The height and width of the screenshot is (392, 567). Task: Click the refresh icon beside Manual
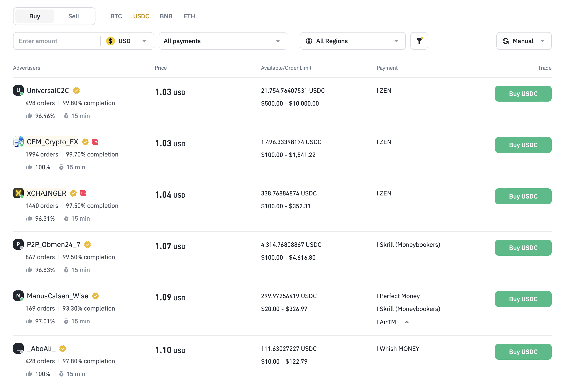pos(506,41)
